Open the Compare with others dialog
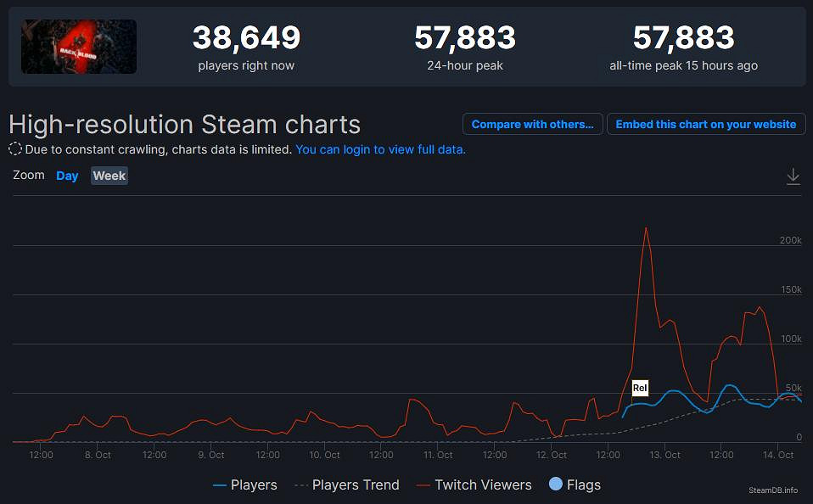Viewport: 813px width, 504px height. 532,124
